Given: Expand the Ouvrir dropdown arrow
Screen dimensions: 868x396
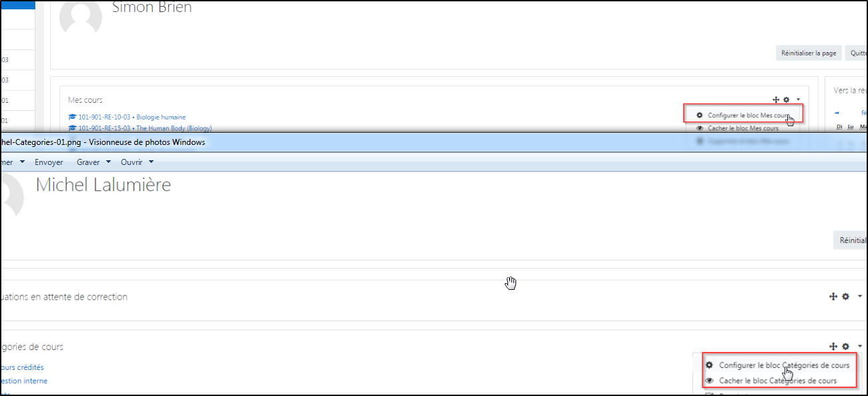Looking at the screenshot, I should pos(151,162).
